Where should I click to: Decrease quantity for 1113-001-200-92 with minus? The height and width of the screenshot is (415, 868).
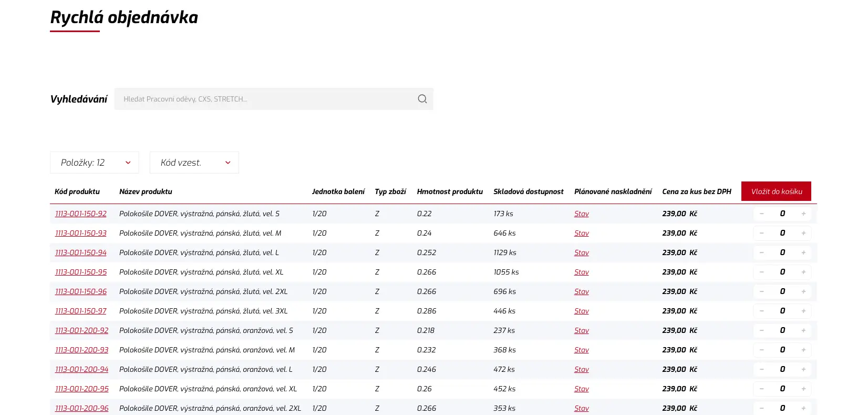[761, 330]
